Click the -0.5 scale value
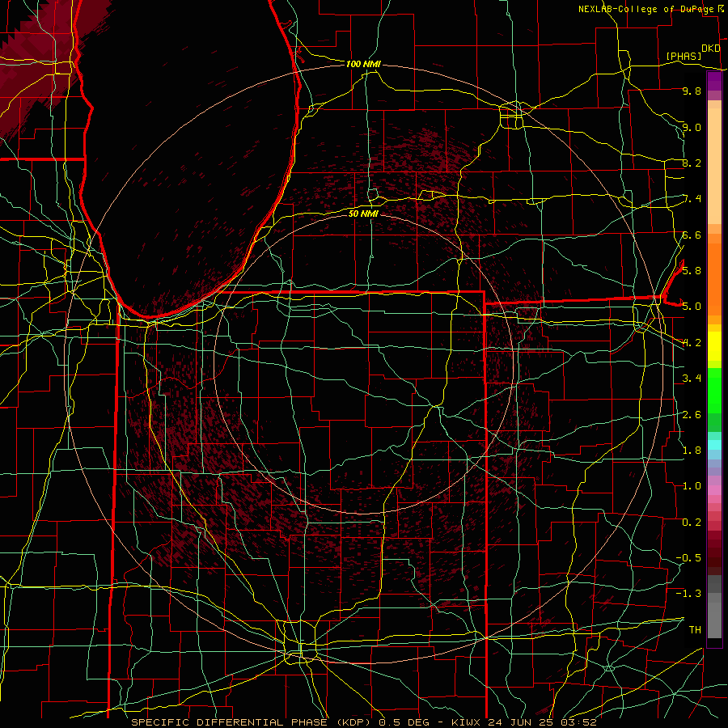728x728 pixels. coord(688,557)
